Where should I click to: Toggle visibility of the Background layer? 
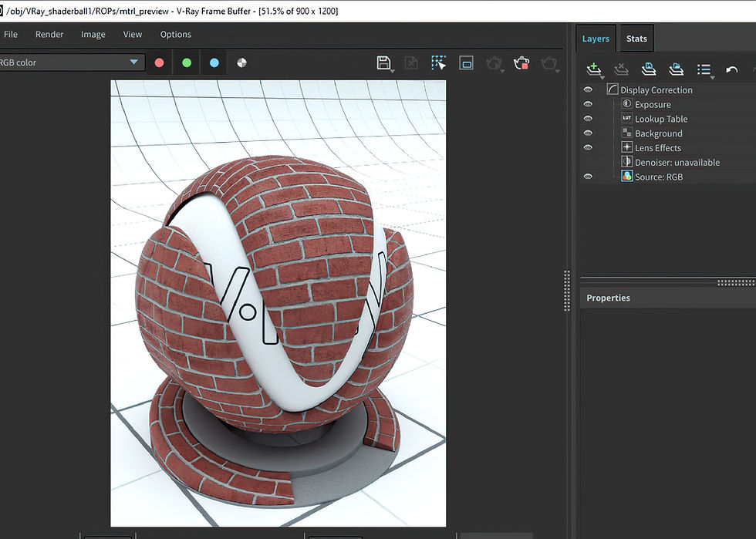click(588, 132)
